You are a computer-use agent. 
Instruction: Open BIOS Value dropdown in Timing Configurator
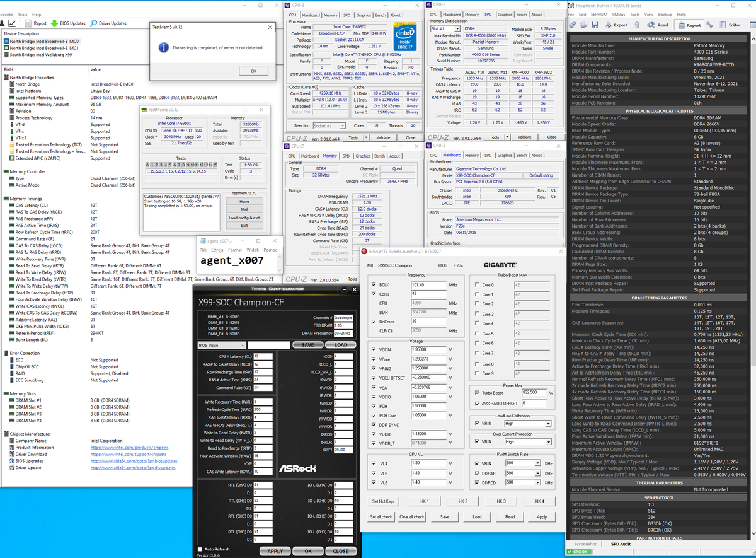click(x=221, y=345)
